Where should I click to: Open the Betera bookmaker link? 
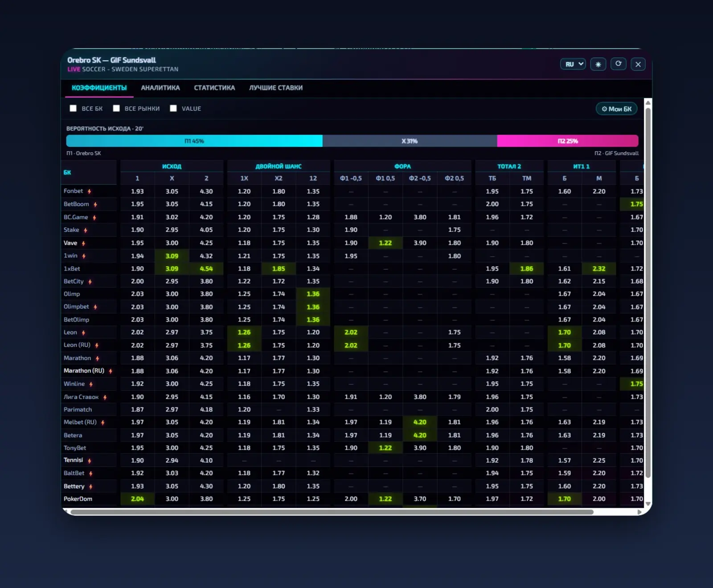point(73,435)
